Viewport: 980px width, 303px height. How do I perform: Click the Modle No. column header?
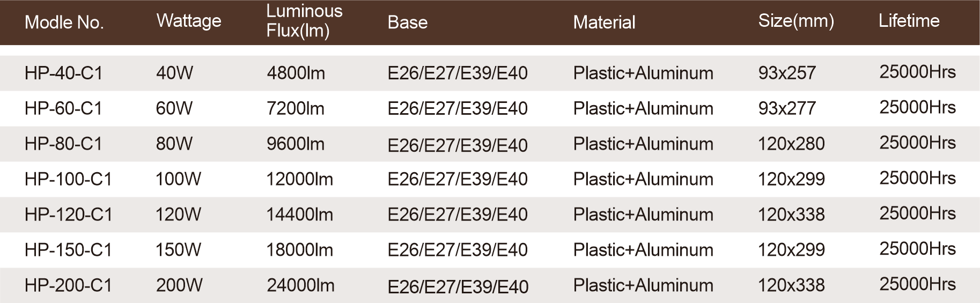tap(64, 22)
